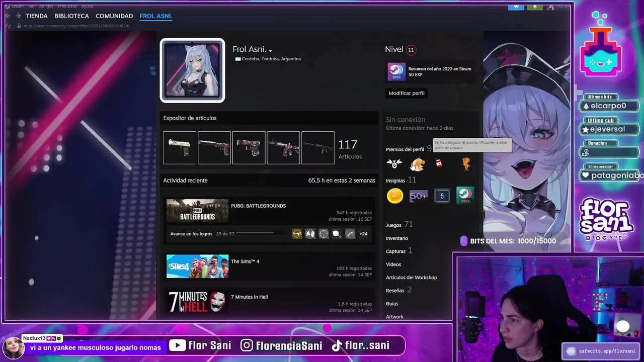Click The Sims™ 4 title text
Image resolution: width=644 pixels, height=362 pixels.
245,261
